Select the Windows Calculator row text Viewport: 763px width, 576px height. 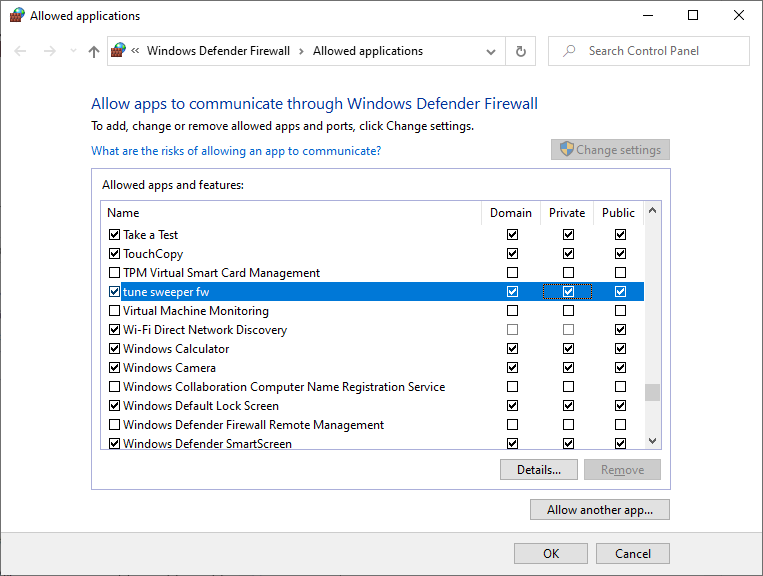[x=176, y=349]
